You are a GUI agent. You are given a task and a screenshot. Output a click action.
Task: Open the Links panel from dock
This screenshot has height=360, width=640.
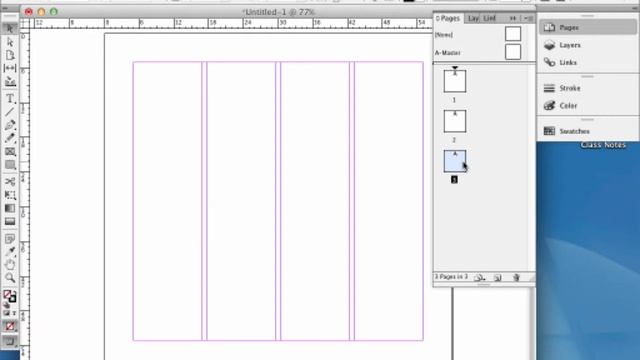pyautogui.click(x=588, y=62)
